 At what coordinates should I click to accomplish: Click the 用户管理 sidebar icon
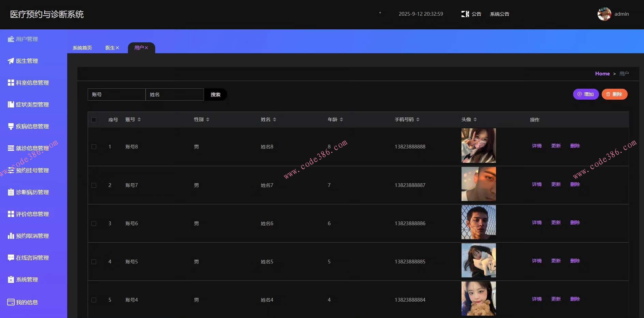pos(11,39)
